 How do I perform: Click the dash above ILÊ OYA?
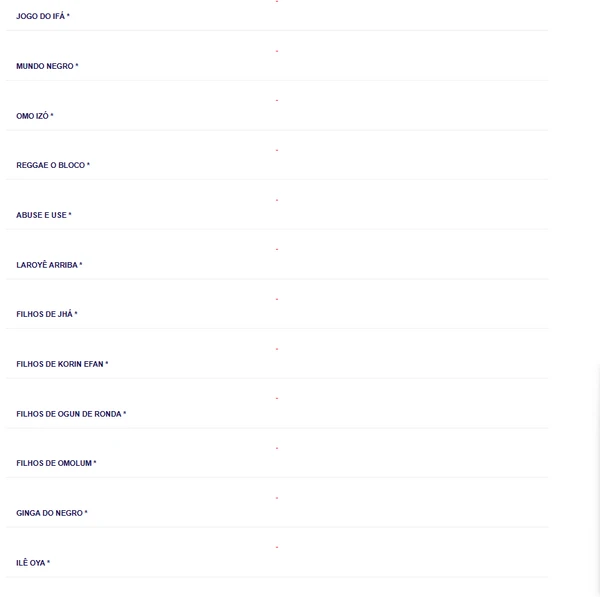point(277,547)
